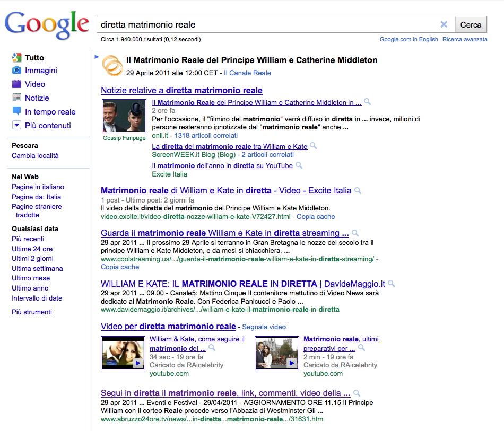504x431 pixels.
Task: Filter by Pagine in italiano
Action: [x=38, y=187]
